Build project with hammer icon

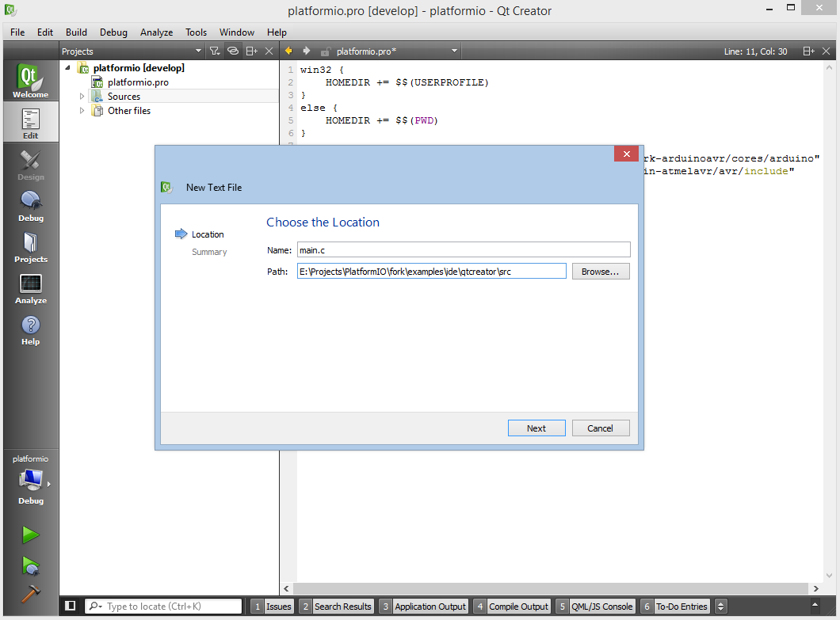31,593
